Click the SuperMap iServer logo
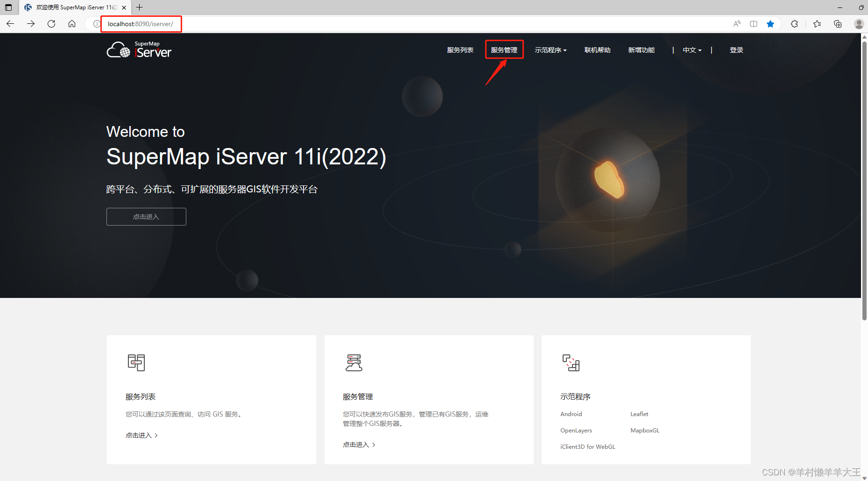Viewport: 868px width, 481px height. (x=139, y=50)
